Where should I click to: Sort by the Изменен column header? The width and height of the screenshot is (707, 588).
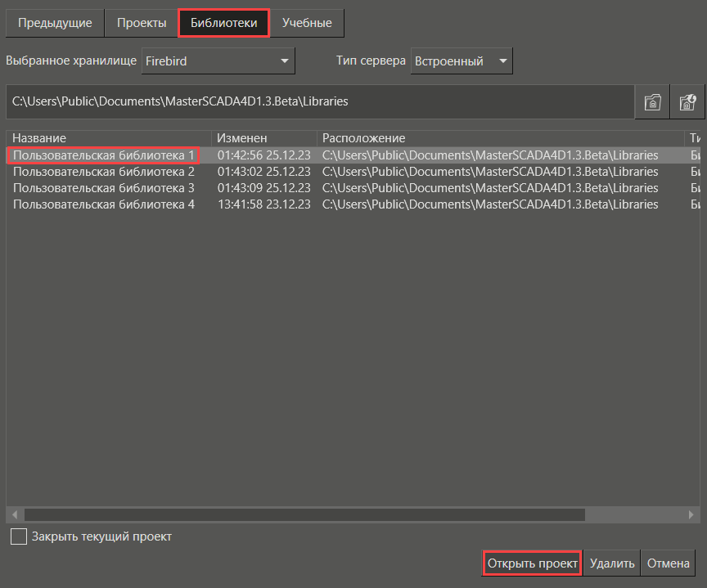[x=263, y=138]
